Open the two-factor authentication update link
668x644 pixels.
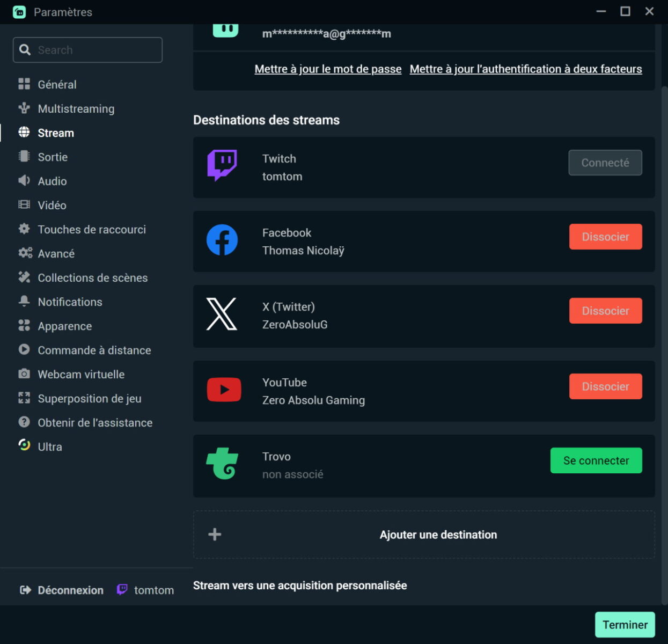tap(526, 69)
